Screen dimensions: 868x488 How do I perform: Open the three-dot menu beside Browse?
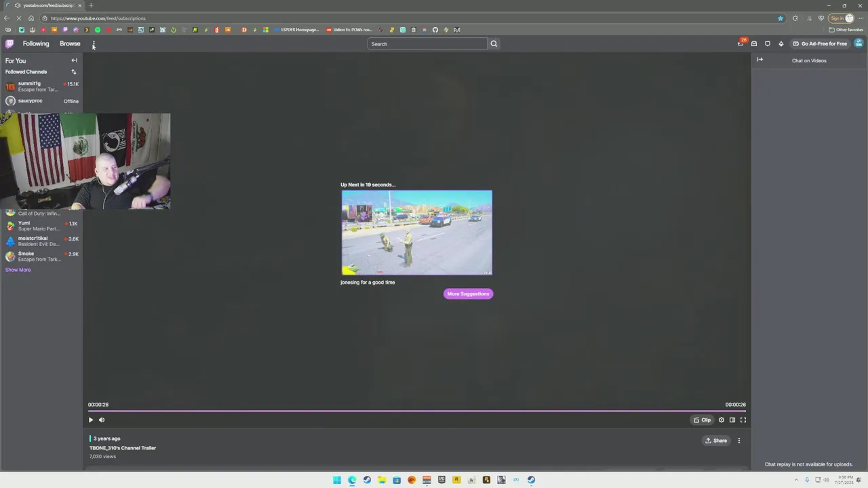(94, 44)
